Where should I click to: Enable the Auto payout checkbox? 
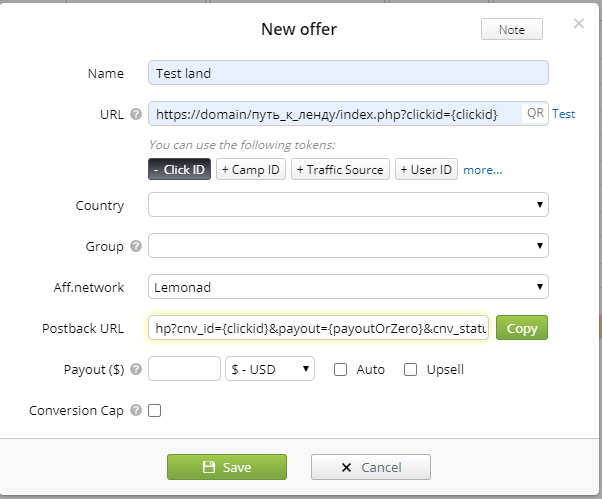(x=340, y=370)
